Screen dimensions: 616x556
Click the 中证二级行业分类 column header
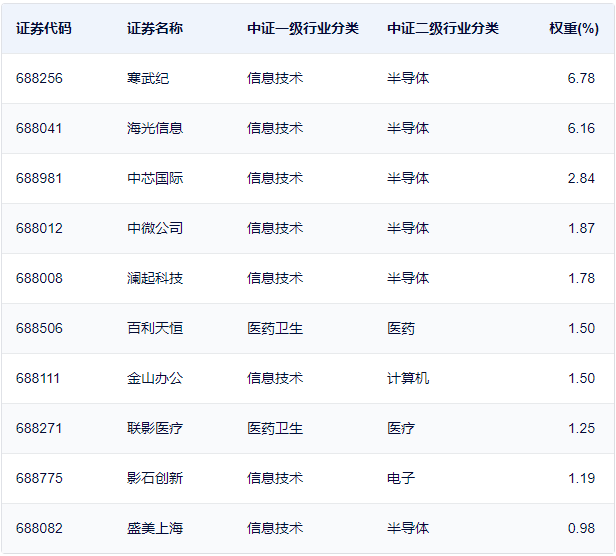[443, 28]
